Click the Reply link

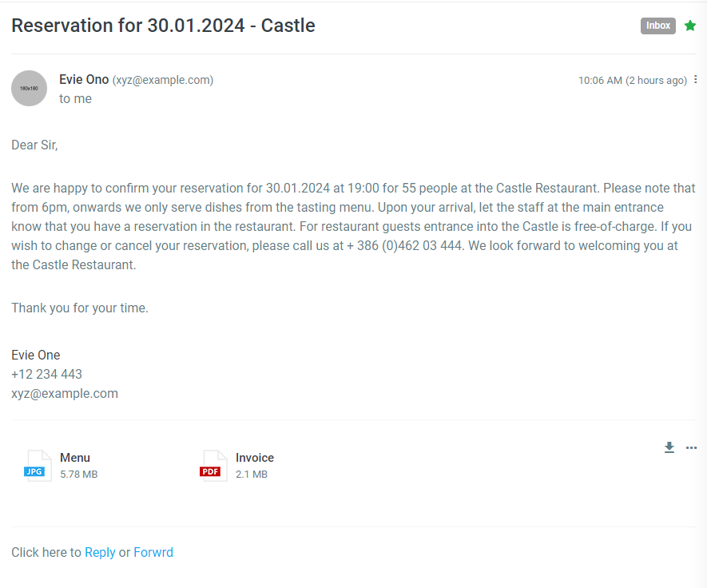(100, 552)
